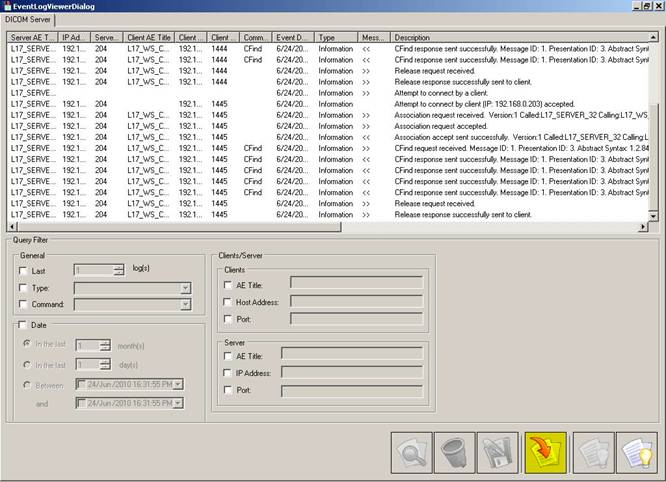Click the trash bin delete logs icon
Viewport: 666px width, 482px height.
456,453
